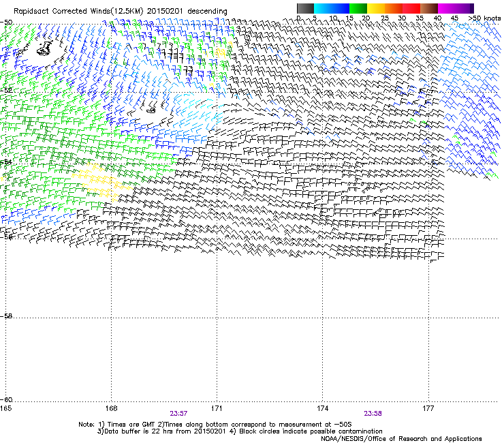The height and width of the screenshot is (443, 504).
Task: Click the '-50' latitude axis label
Action: [6, 22]
